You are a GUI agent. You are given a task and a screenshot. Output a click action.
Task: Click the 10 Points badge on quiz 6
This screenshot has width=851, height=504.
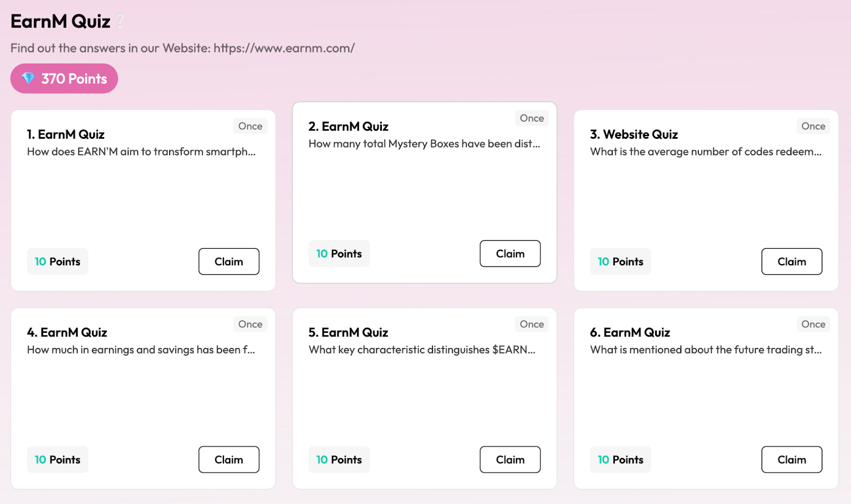pos(620,460)
